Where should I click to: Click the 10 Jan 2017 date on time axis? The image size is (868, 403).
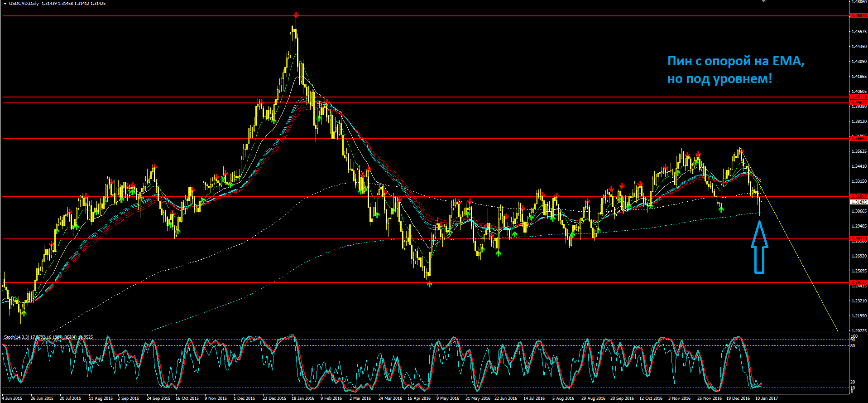767,398
